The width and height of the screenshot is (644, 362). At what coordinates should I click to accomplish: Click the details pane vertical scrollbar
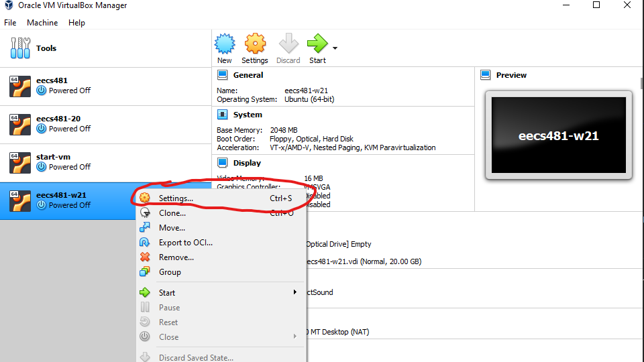pos(642,83)
